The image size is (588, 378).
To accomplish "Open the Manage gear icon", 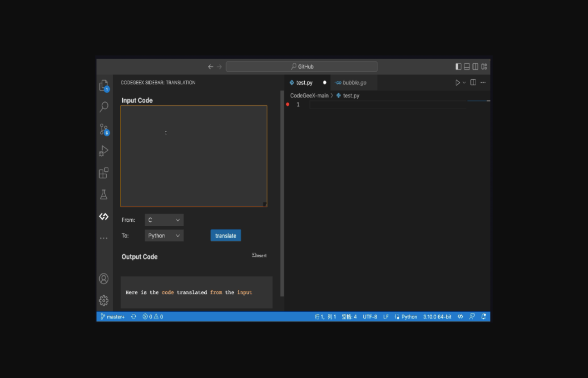I will [x=104, y=300].
